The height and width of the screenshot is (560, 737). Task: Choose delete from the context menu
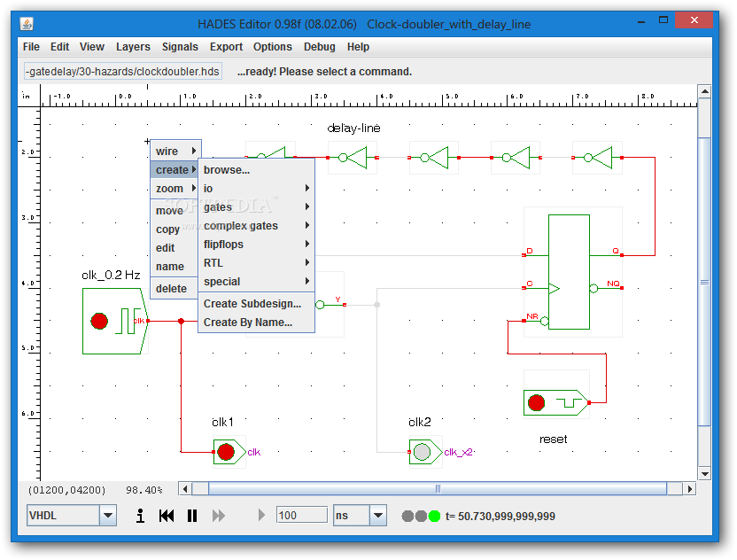[174, 289]
